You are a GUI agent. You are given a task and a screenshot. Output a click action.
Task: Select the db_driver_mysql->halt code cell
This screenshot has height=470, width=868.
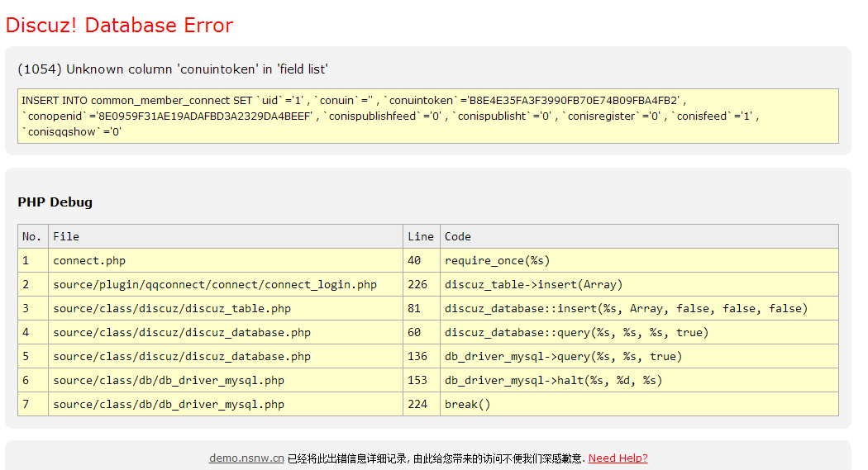pos(639,381)
